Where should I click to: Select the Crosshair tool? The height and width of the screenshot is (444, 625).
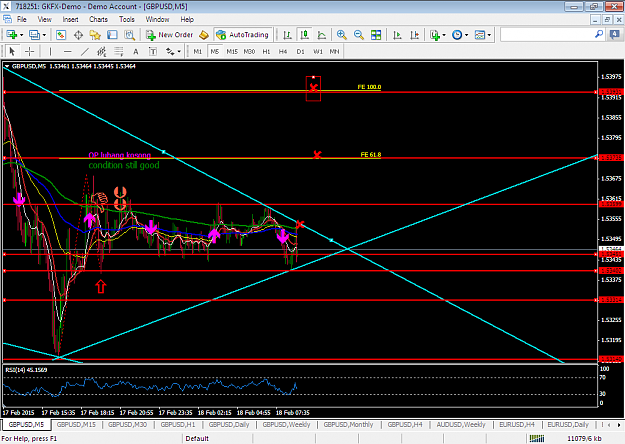[29, 51]
